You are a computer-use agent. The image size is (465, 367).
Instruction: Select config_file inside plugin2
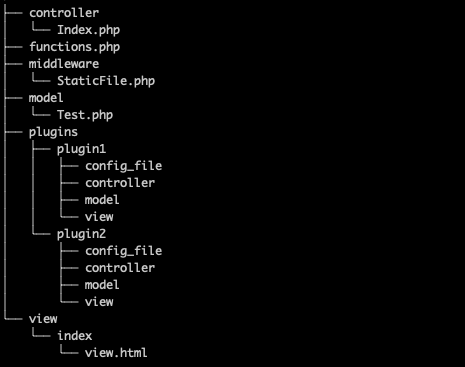[x=123, y=251]
